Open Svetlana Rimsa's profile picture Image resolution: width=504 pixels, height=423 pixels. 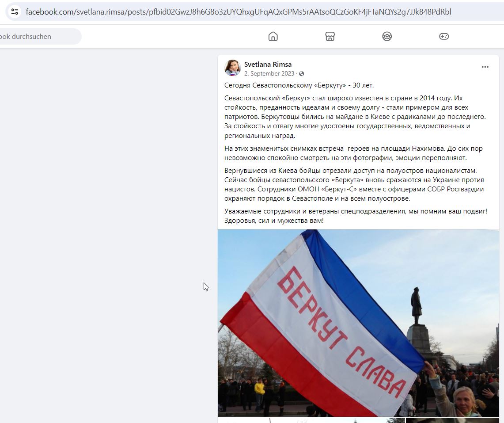[232, 68]
